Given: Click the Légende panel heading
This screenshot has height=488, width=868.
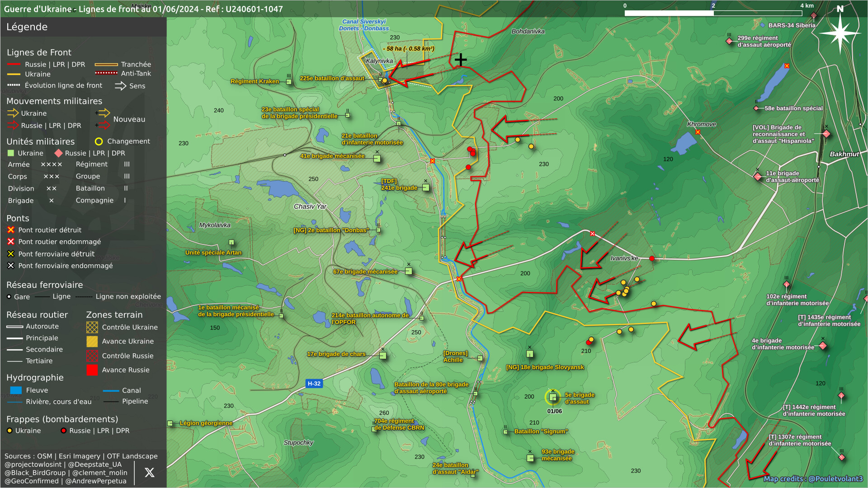Looking at the screenshot, I should (27, 27).
